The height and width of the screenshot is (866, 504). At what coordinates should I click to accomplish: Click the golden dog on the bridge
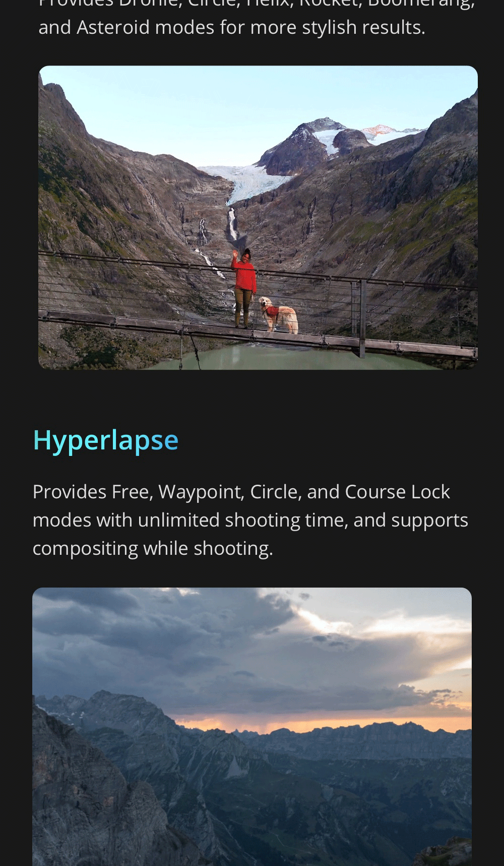[278, 315]
